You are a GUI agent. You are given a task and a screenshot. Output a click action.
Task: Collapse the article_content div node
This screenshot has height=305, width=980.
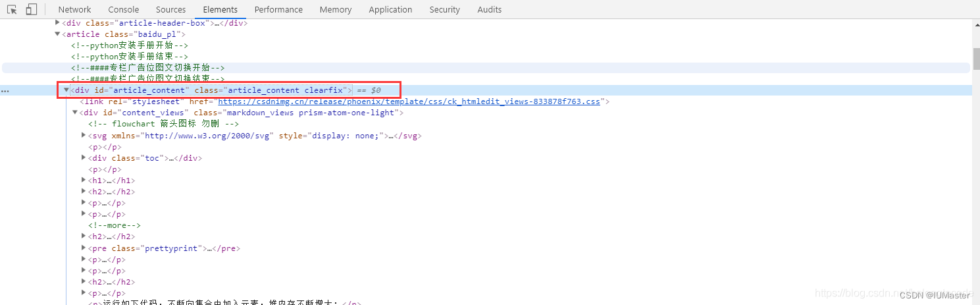(66, 90)
